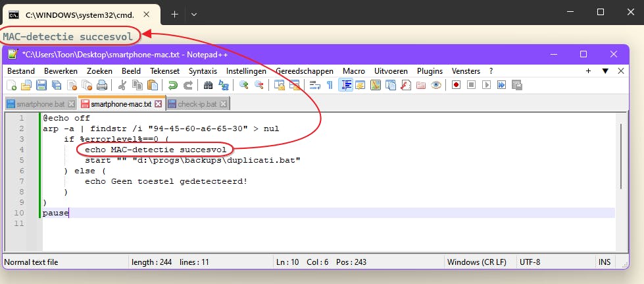Open the Bestand menu
The image size is (644, 284).
(x=21, y=71)
